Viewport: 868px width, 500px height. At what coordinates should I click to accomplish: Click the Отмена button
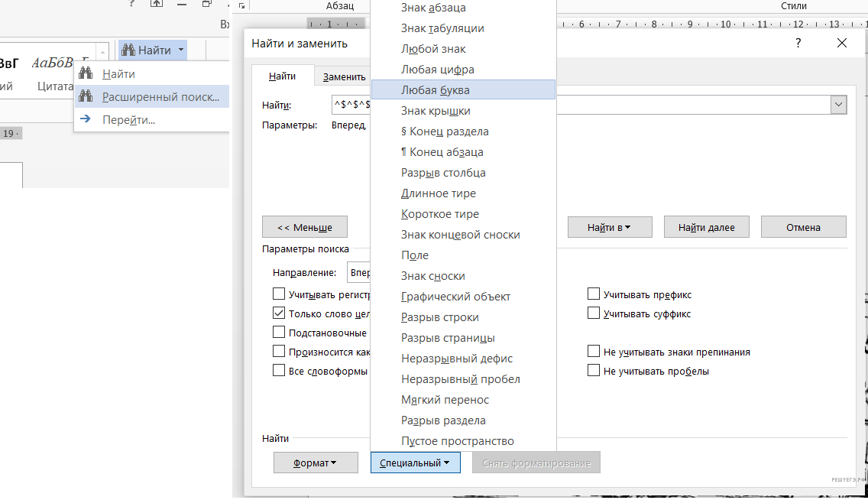click(802, 227)
